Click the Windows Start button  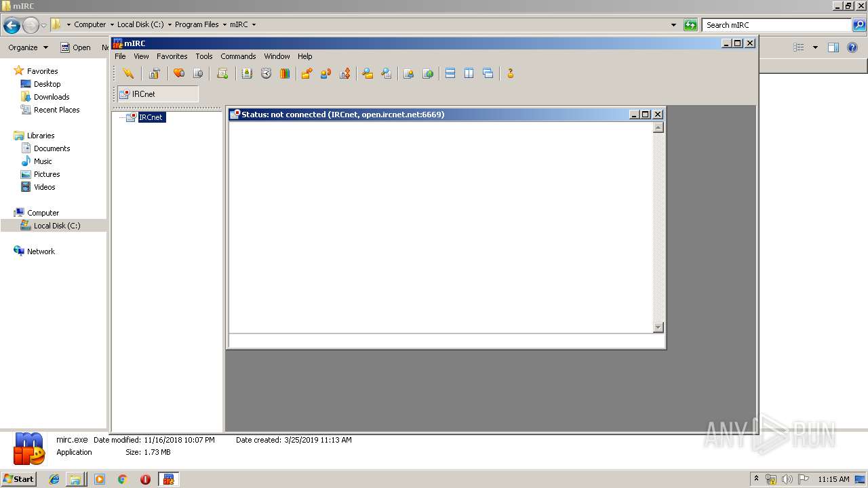tap(18, 479)
